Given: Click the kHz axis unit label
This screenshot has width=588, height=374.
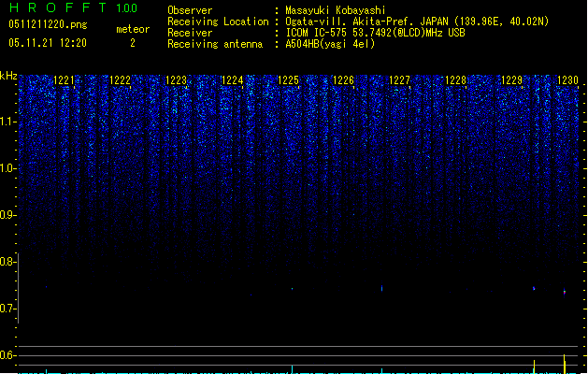Looking at the screenshot, I should coord(8,76).
